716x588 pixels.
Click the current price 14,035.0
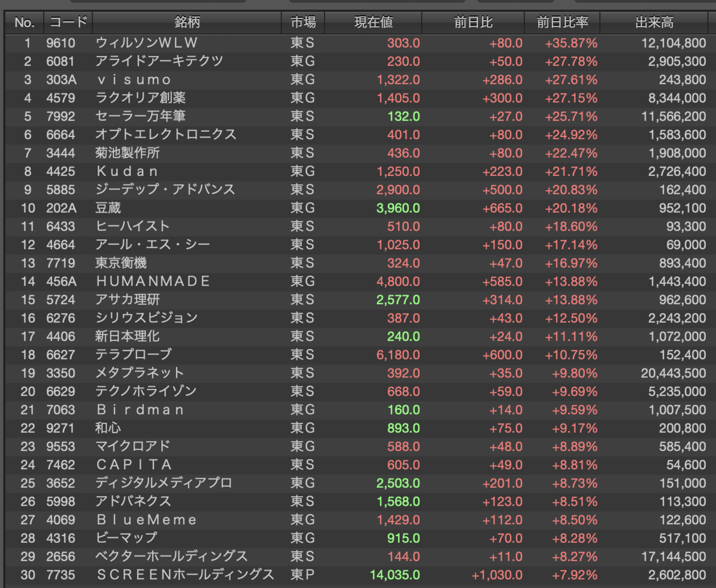(x=394, y=575)
